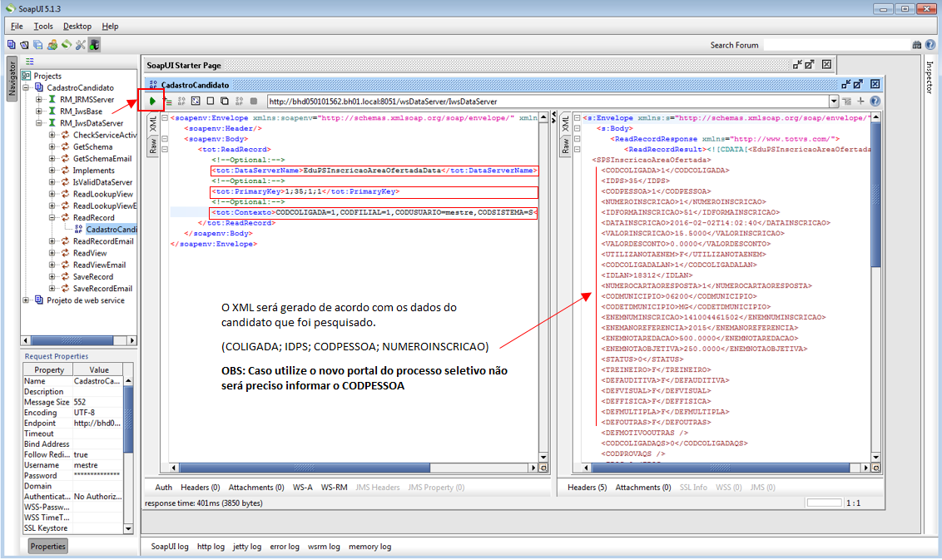
Task: Collapse the RM_IwsDataServer interface node
Action: tap(40, 123)
